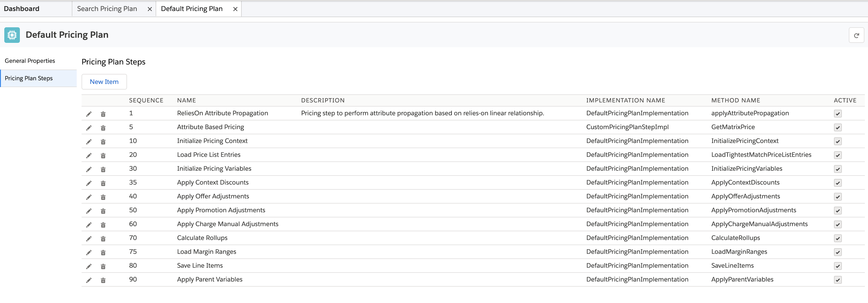Select the Default Pricing Plan tab
Screen dimensions: 868x303
click(192, 9)
